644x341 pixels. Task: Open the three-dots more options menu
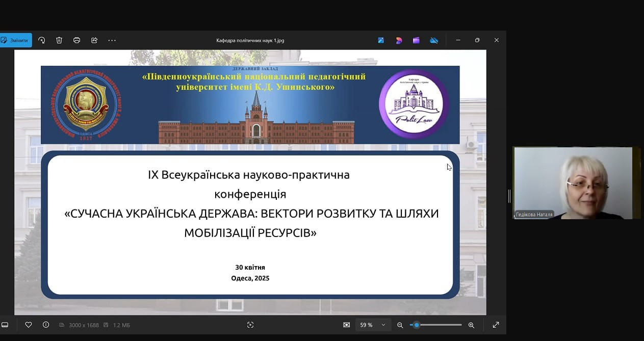112,40
